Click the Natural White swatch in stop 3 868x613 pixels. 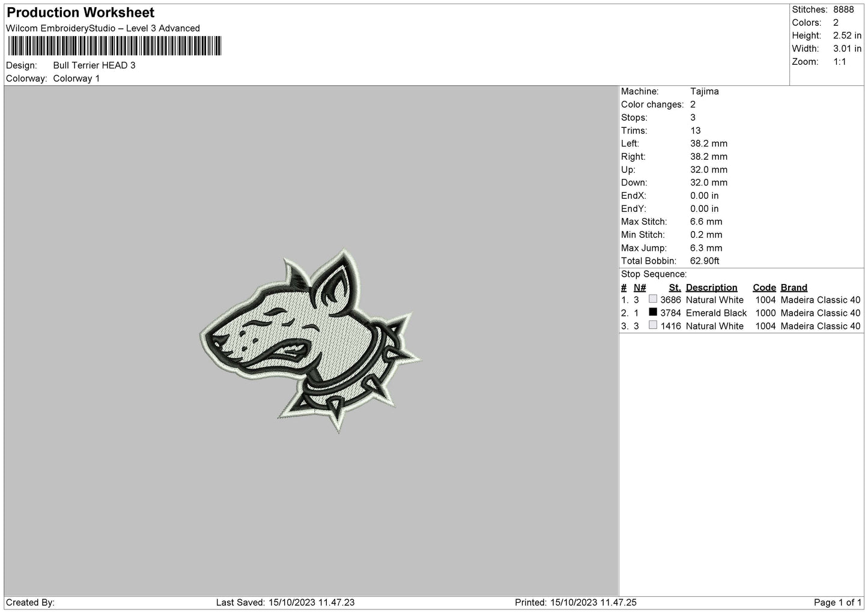[653, 325]
